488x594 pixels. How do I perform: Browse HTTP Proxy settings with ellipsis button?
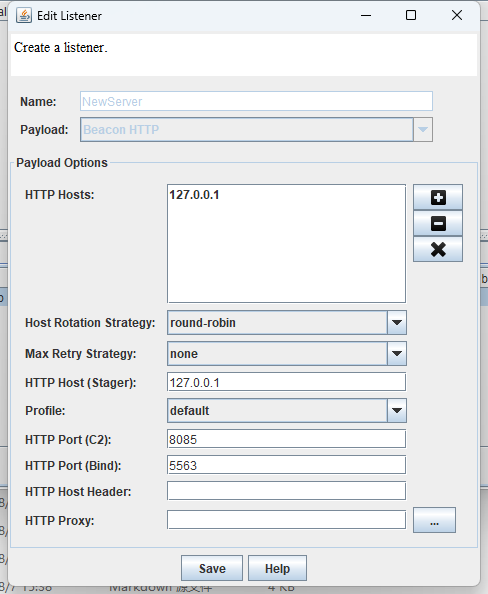point(434,521)
